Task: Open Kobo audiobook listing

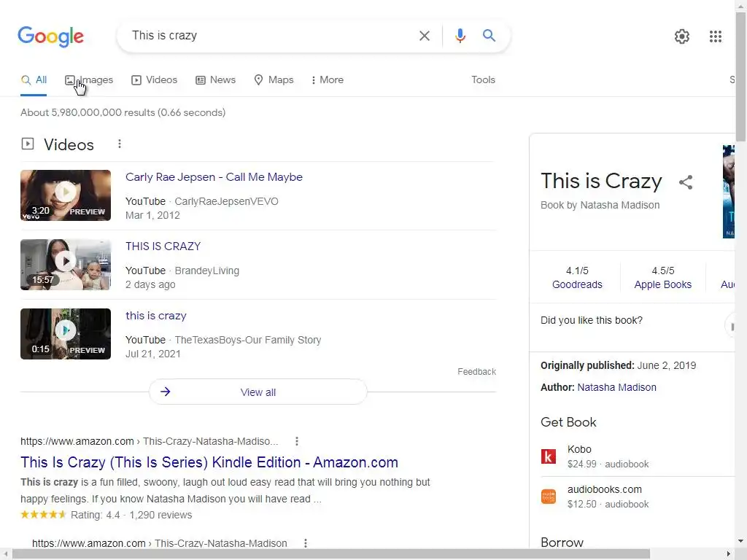Action: (638, 456)
